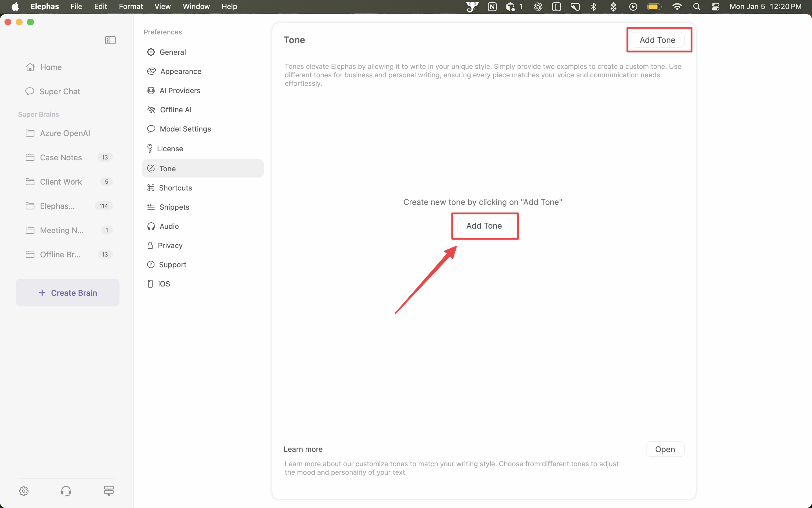Click the menu bar date and time
This screenshot has height=508, width=812.
765,6
